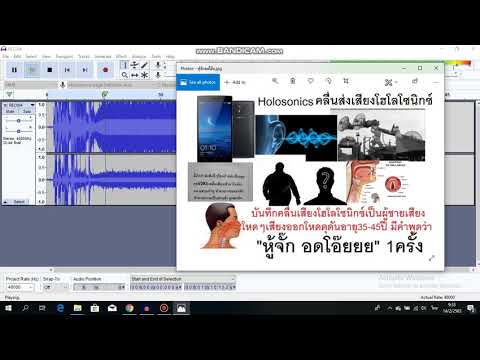The image size is (480, 360).
Task: Open Chrome from the taskbar
Action: click(129, 308)
